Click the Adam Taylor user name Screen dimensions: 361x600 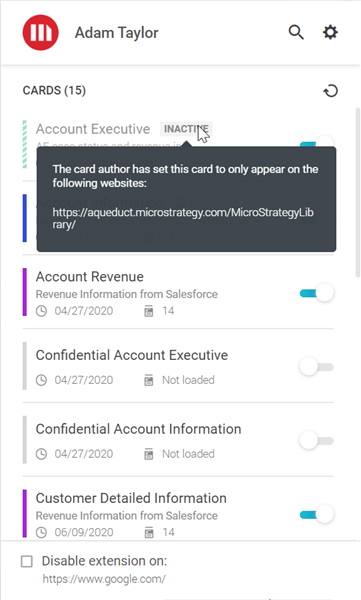tap(116, 33)
